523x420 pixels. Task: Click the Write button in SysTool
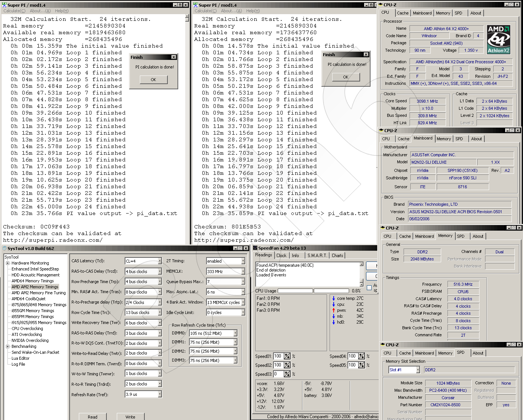[x=130, y=417]
